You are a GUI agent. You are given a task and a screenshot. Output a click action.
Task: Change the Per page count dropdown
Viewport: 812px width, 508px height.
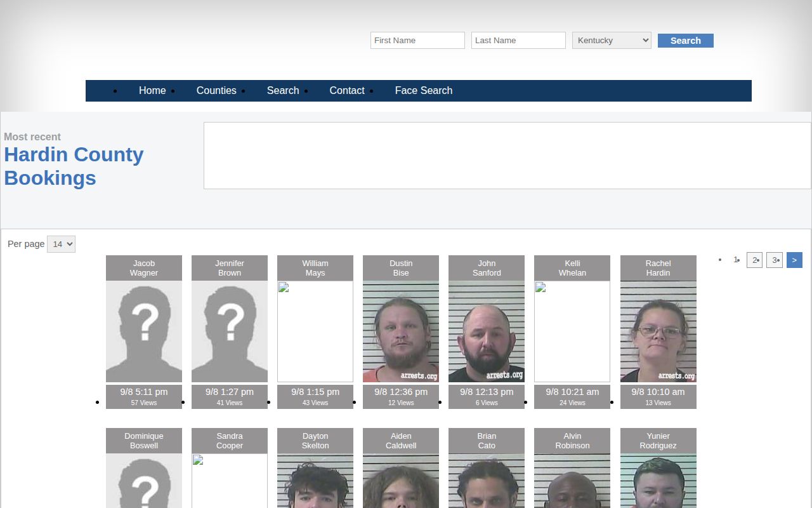click(x=61, y=244)
